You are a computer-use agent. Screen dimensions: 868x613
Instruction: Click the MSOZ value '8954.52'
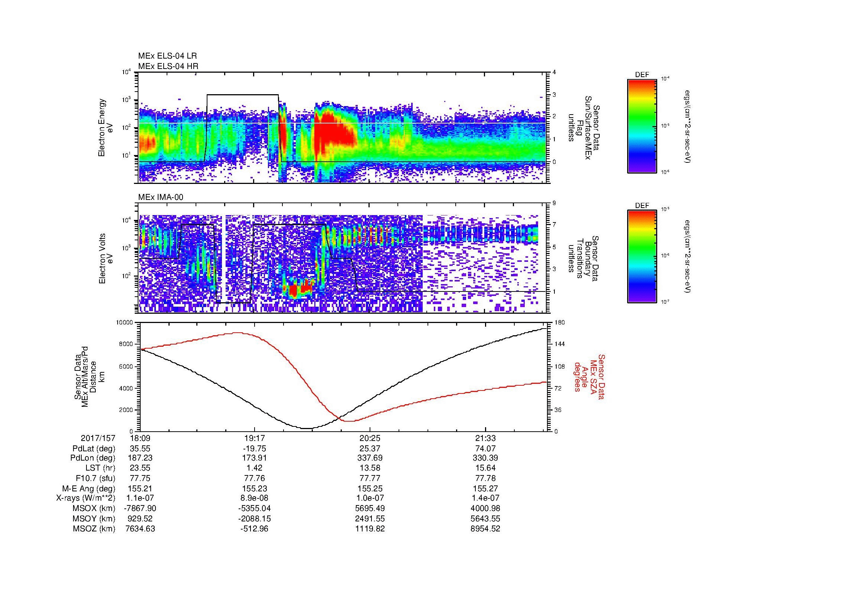click(x=485, y=529)
